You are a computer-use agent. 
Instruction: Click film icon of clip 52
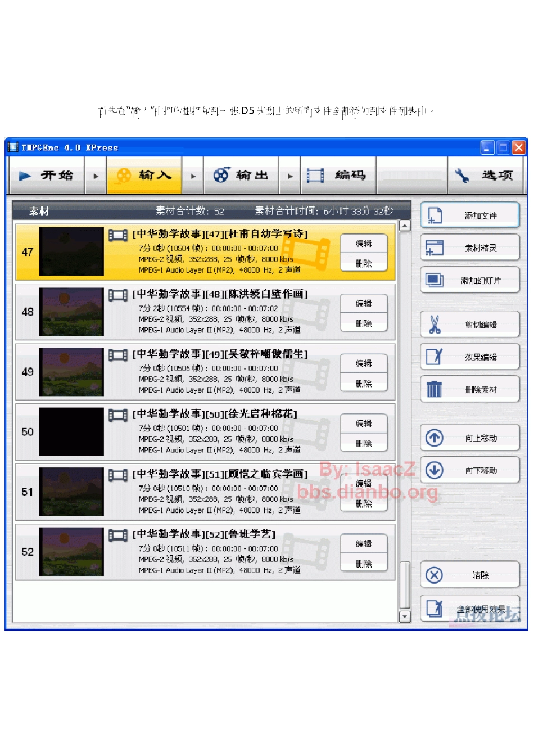(118, 535)
